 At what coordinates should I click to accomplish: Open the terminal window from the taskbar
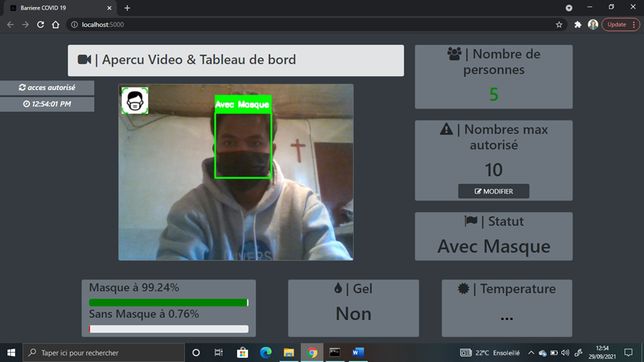[x=335, y=352]
